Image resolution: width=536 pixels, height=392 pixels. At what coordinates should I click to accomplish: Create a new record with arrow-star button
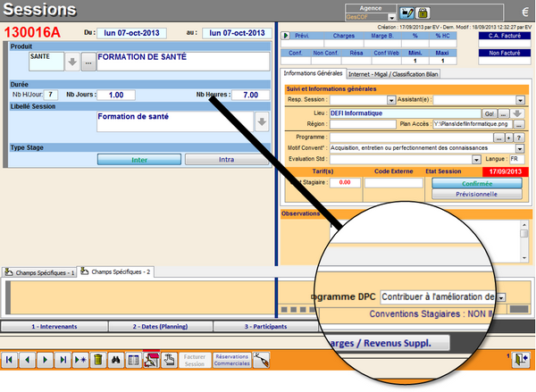[x=80, y=360]
